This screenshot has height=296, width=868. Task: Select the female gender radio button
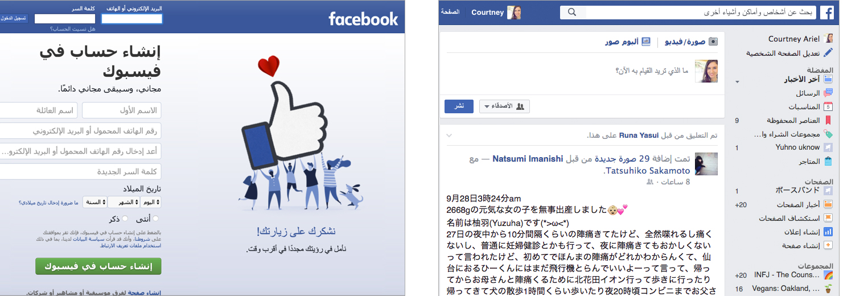156,219
